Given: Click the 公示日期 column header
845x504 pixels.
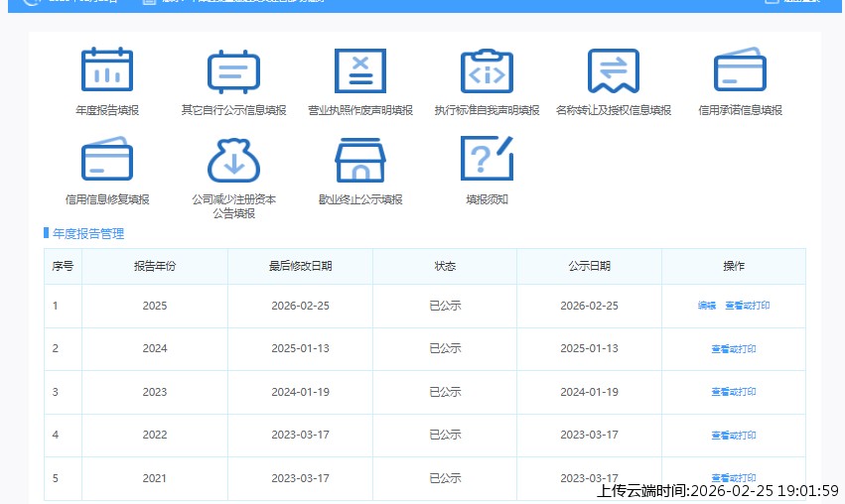Looking at the screenshot, I should pos(589,267).
